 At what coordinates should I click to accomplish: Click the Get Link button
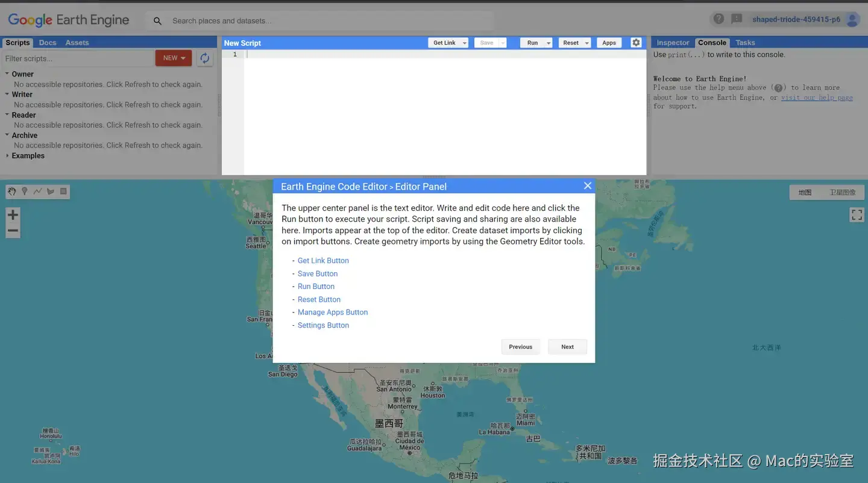[x=444, y=43]
